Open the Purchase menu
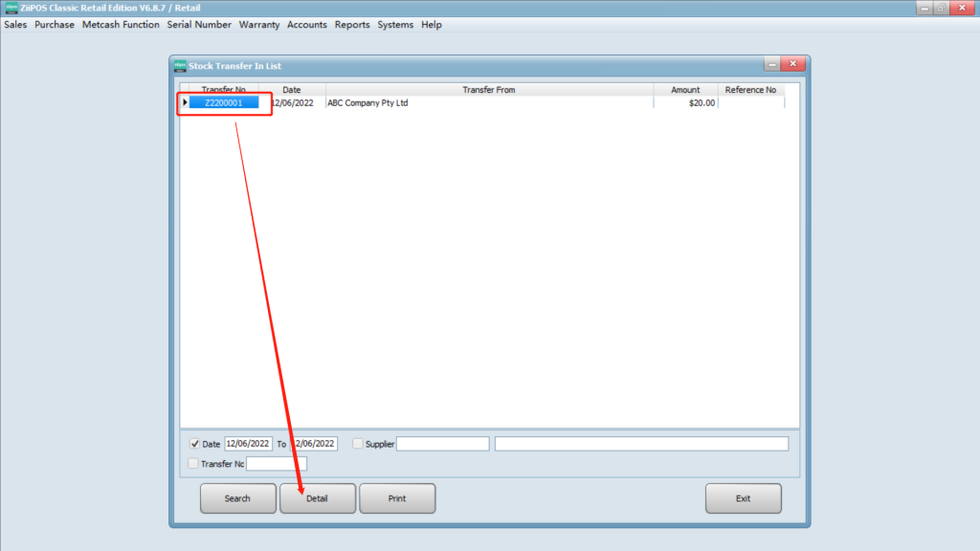Viewport: 980px width, 551px height. [x=55, y=25]
